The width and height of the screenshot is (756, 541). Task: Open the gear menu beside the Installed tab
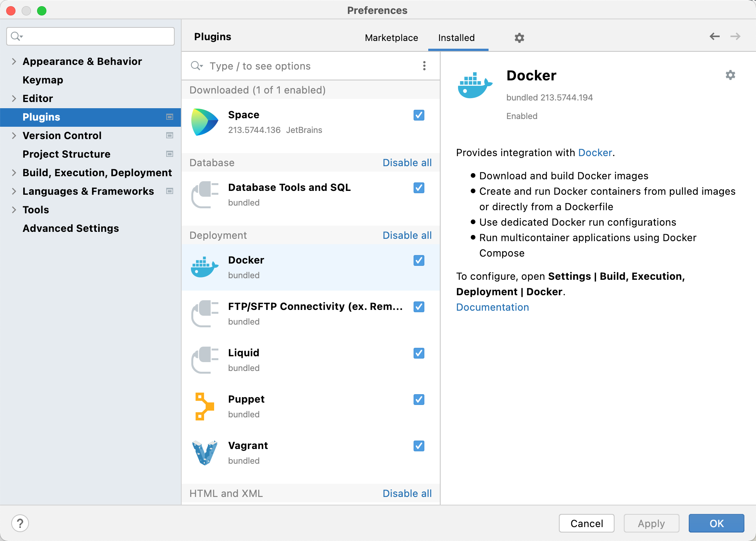click(519, 38)
